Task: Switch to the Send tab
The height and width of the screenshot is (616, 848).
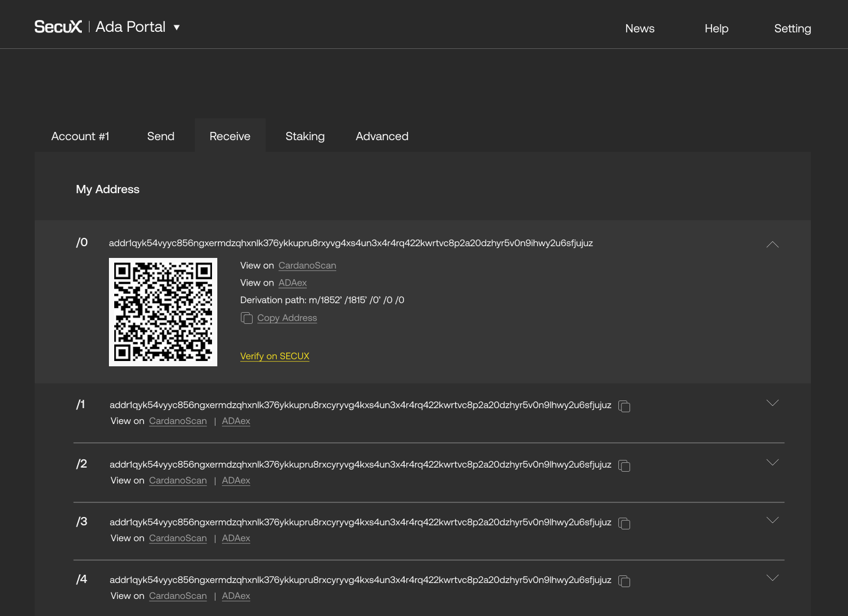Action: click(x=161, y=136)
